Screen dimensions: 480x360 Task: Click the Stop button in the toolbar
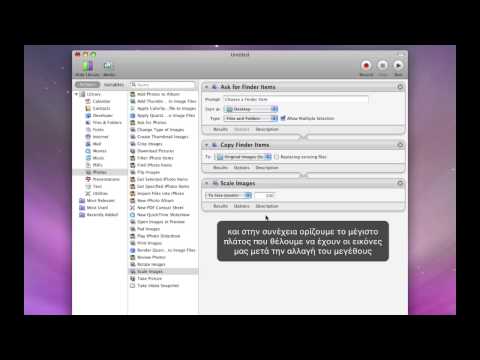[383, 66]
